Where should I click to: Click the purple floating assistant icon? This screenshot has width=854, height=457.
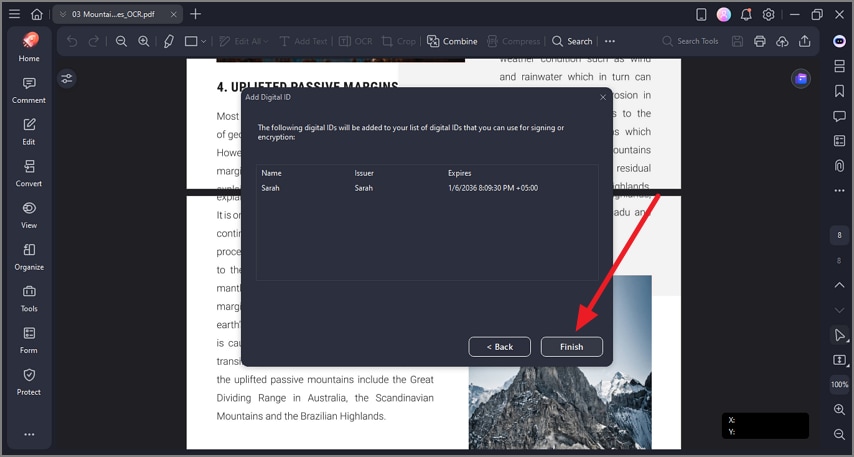pyautogui.click(x=801, y=79)
